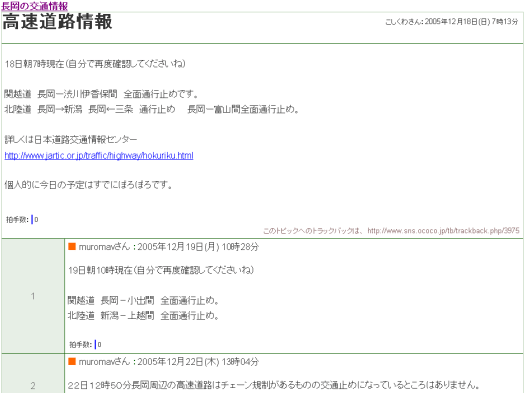The height and width of the screenshot is (393, 524).
Task: Click the orange icon beside the 12月22日 comment
Action: click(x=72, y=361)
